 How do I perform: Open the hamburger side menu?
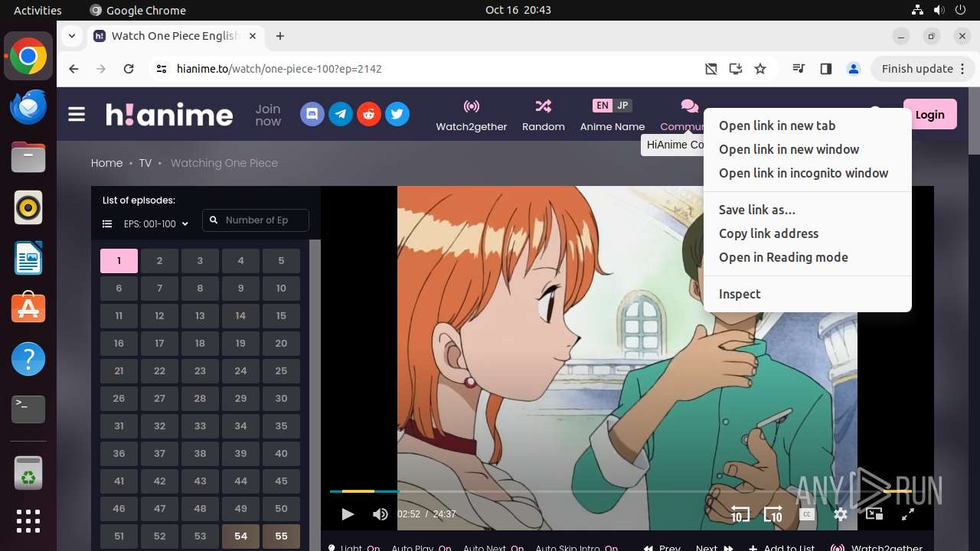pos(77,114)
